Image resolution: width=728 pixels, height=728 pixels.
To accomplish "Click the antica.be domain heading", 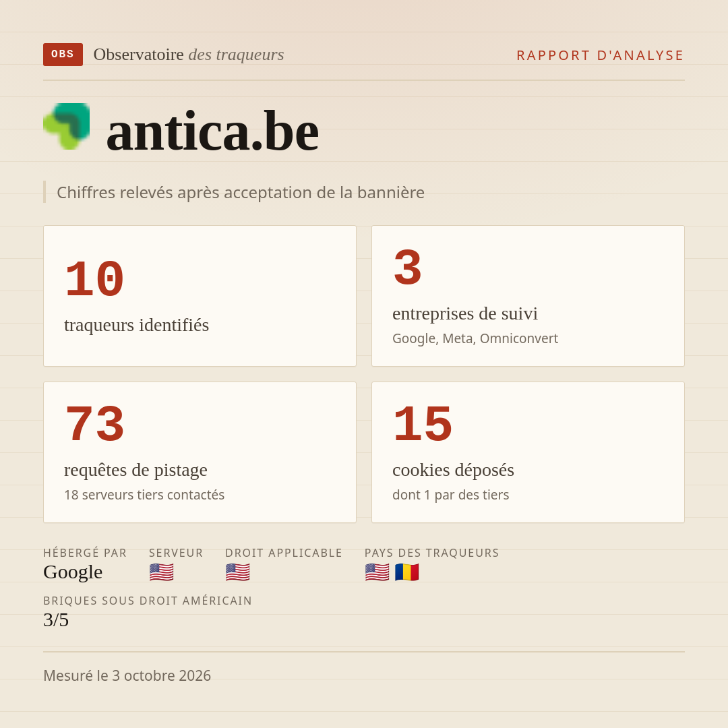I will click(x=212, y=132).
